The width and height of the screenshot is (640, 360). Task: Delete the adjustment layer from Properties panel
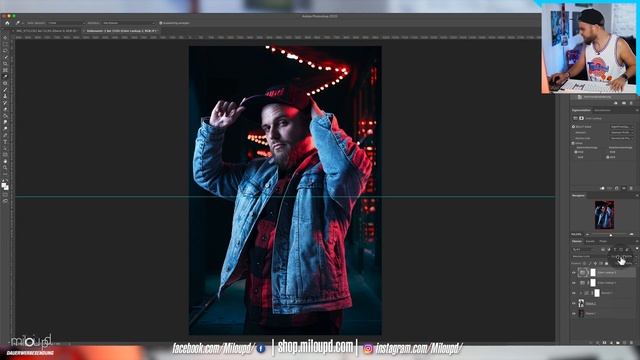coord(631,188)
